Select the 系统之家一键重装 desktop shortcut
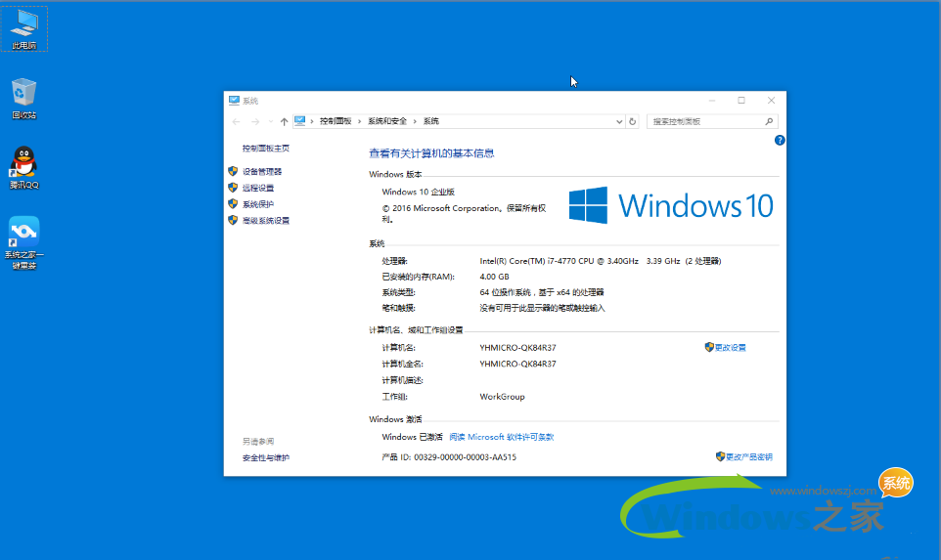This screenshot has width=941, height=560. pos(24,242)
